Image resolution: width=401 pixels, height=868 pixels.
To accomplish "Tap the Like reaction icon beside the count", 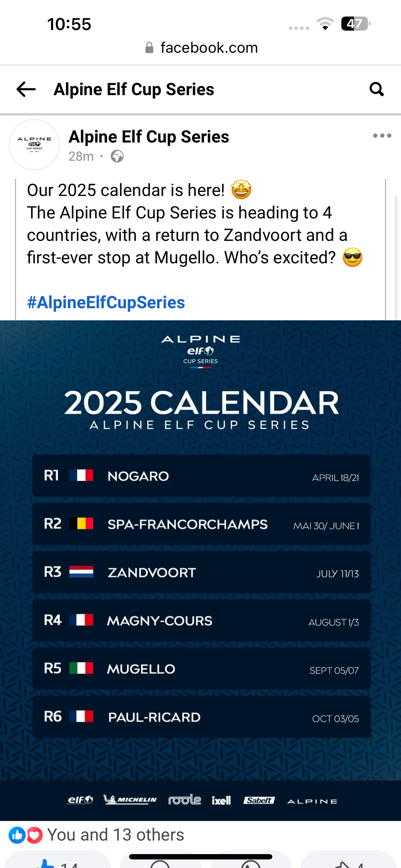I will pyautogui.click(x=17, y=835).
